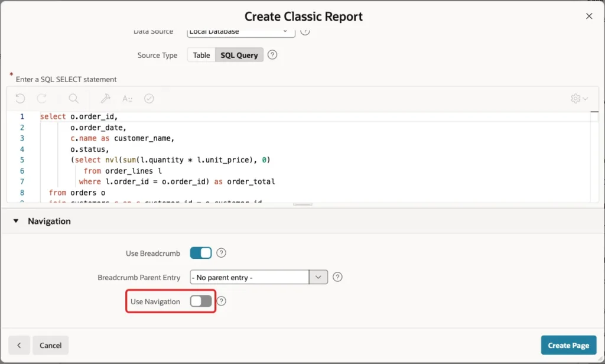Cancel the report creation
Viewport: 605px width, 364px height.
(51, 345)
